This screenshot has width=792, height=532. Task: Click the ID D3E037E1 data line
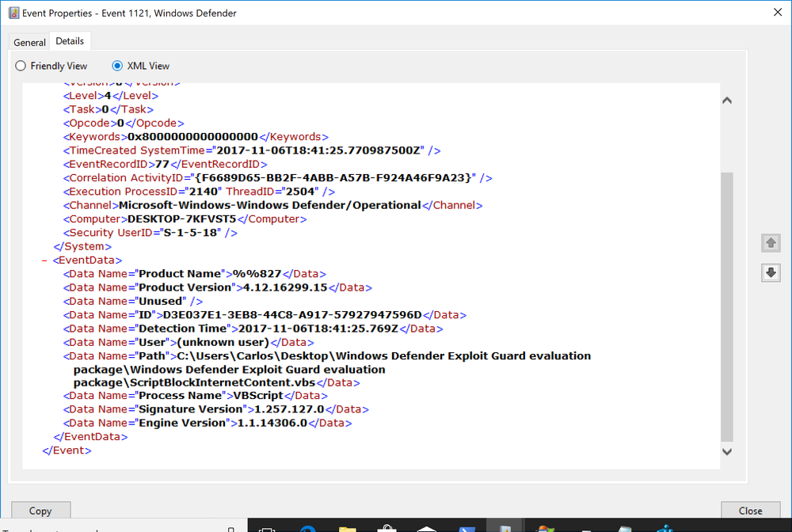(x=265, y=315)
